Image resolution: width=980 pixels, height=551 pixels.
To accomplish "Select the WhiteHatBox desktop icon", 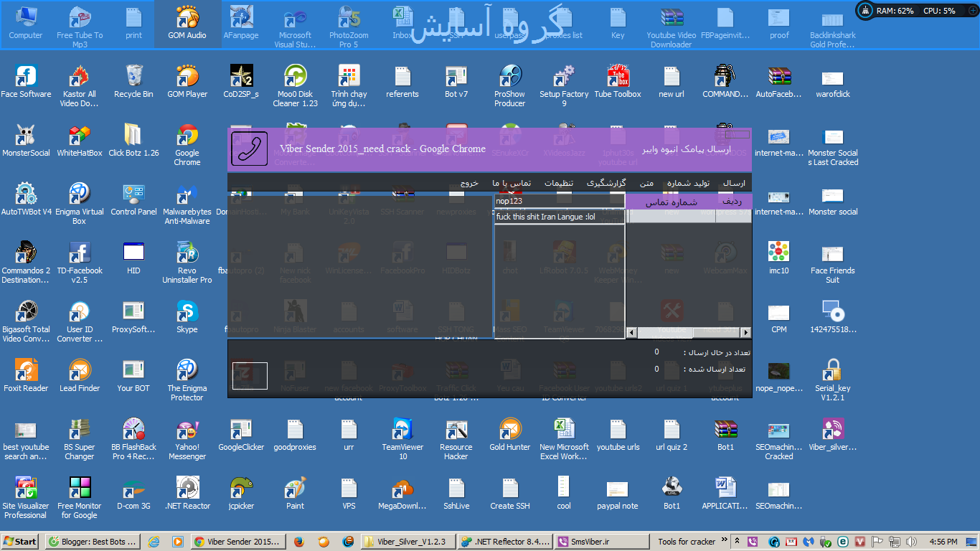I will 80,141.
